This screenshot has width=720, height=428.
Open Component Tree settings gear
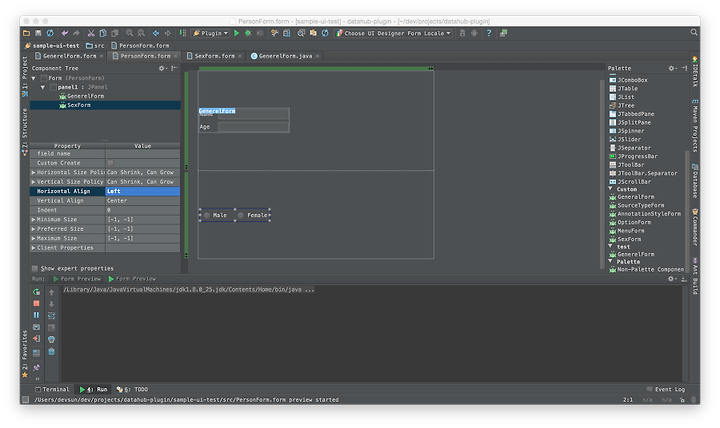click(162, 68)
